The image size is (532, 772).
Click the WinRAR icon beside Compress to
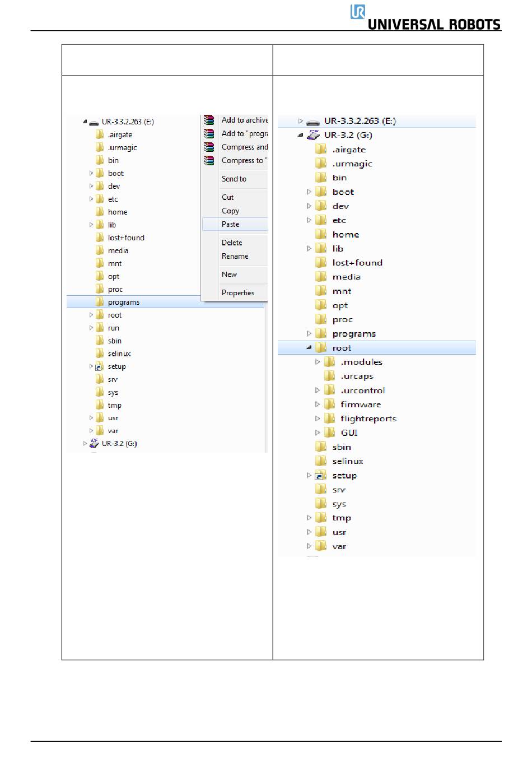pyautogui.click(x=209, y=160)
